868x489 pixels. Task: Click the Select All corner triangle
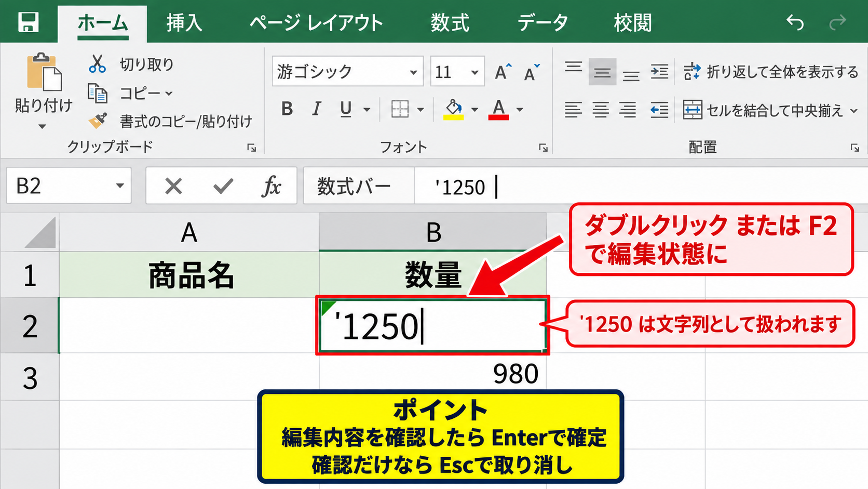click(x=40, y=232)
